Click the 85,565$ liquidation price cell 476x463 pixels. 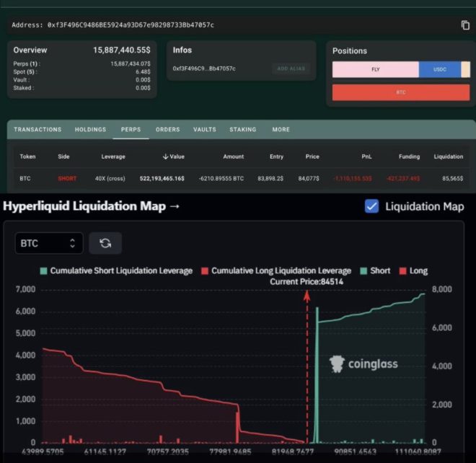tap(453, 179)
